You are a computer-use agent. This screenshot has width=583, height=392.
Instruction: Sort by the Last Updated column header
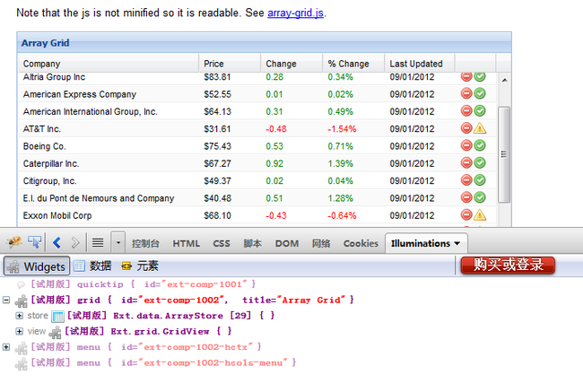coord(419,64)
